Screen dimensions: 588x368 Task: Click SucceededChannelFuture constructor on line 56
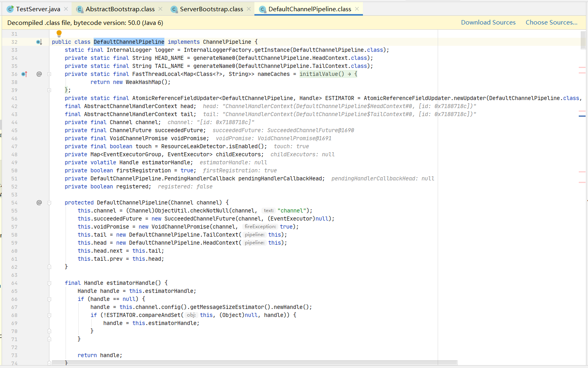coord(200,219)
